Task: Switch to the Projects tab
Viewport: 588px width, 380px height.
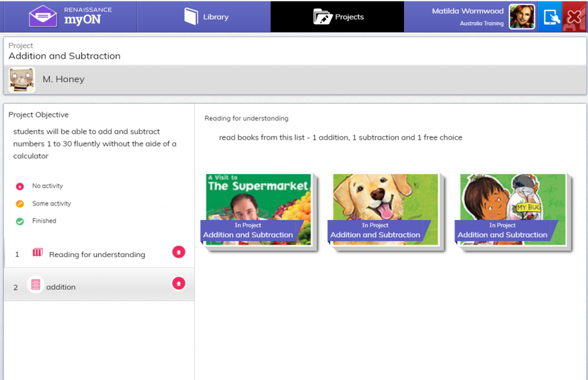Action: 338,17
